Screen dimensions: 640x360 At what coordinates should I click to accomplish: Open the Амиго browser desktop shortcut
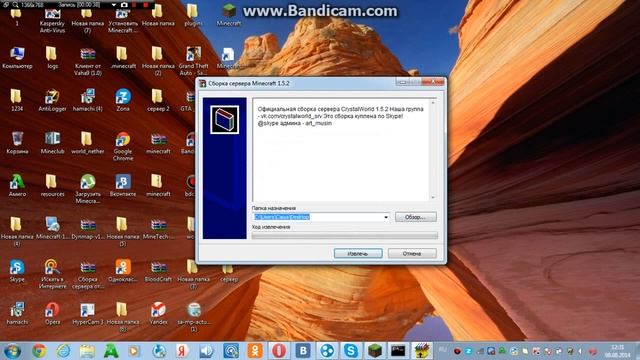[17, 185]
